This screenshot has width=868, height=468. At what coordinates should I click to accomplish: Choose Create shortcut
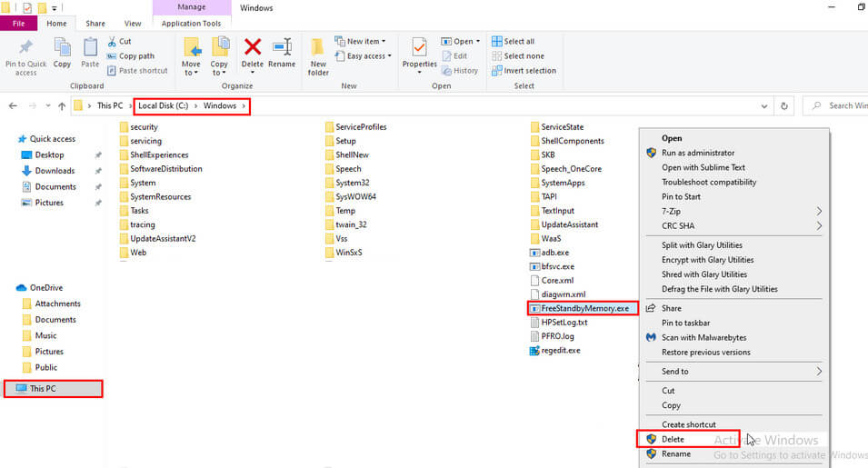coord(689,424)
